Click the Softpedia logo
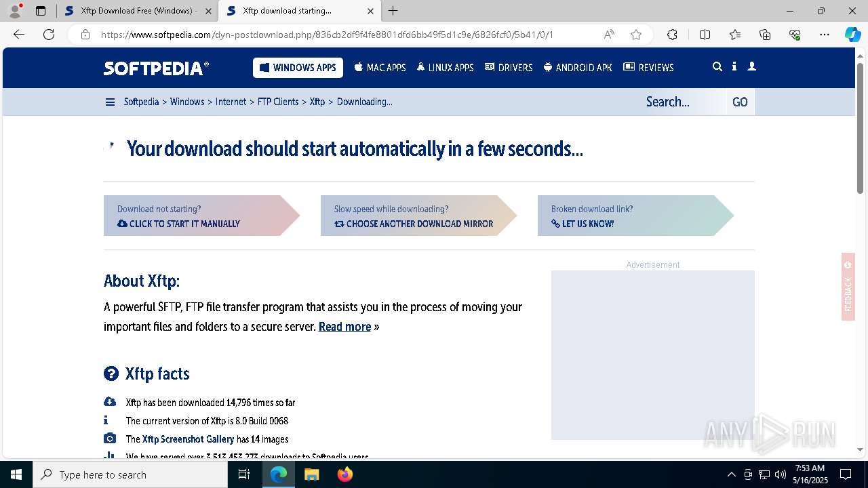Screen dimensions: 868x488 point(156,68)
